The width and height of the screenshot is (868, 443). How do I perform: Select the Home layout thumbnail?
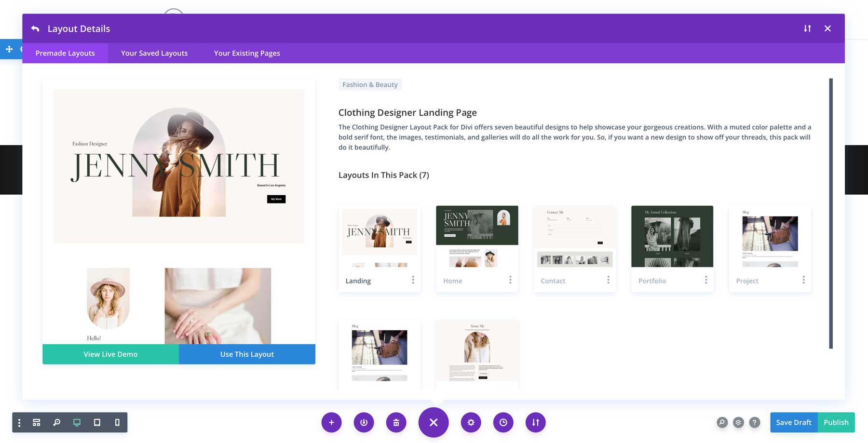(477, 236)
